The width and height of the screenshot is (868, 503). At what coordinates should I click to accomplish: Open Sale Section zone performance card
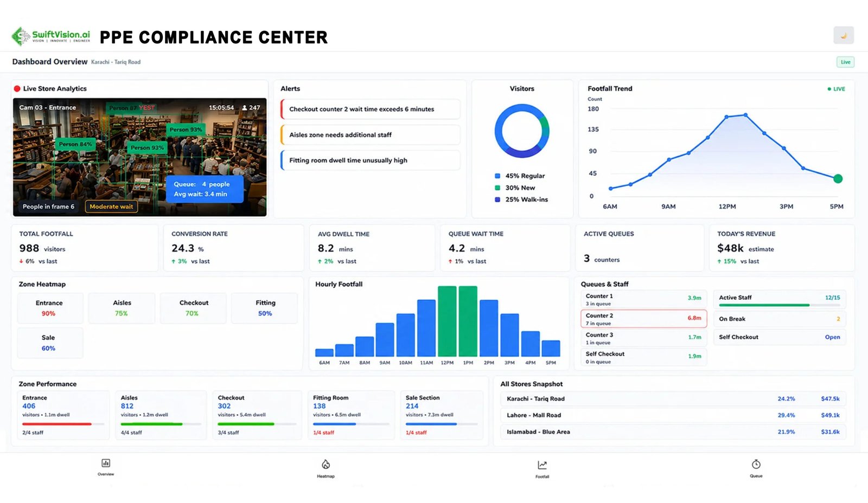(x=442, y=415)
